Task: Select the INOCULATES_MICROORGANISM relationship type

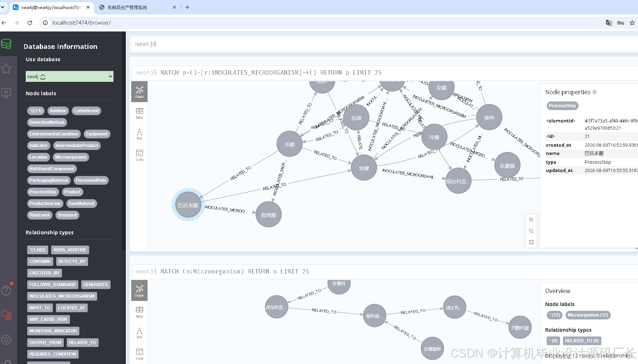Action: (x=62, y=296)
